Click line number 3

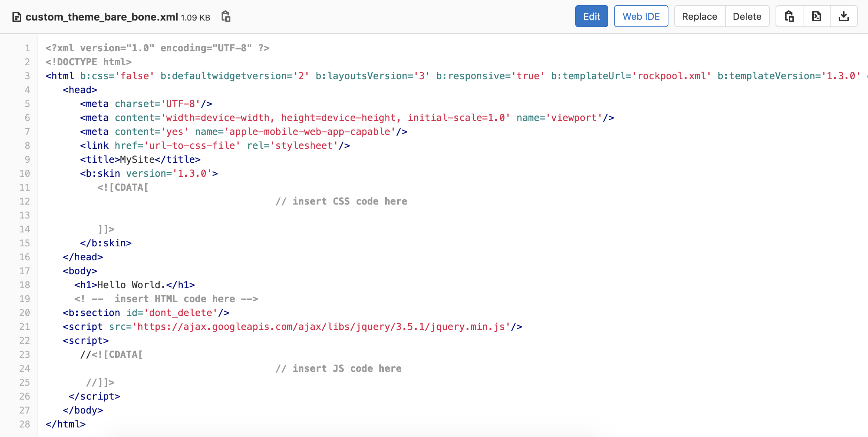click(x=27, y=76)
